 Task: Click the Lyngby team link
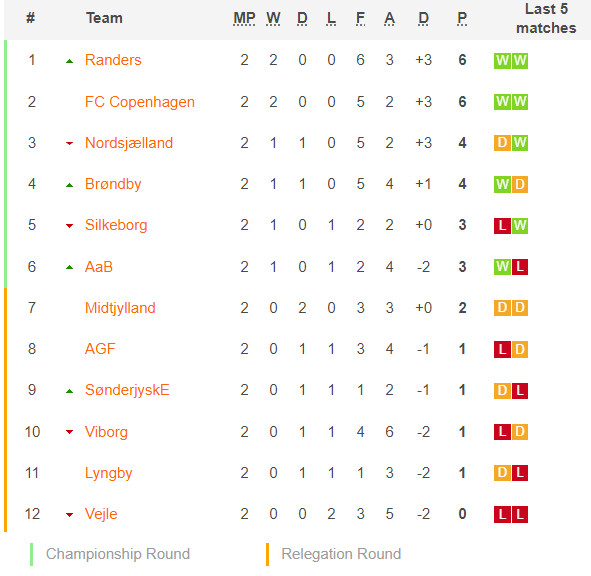pyautogui.click(x=109, y=473)
